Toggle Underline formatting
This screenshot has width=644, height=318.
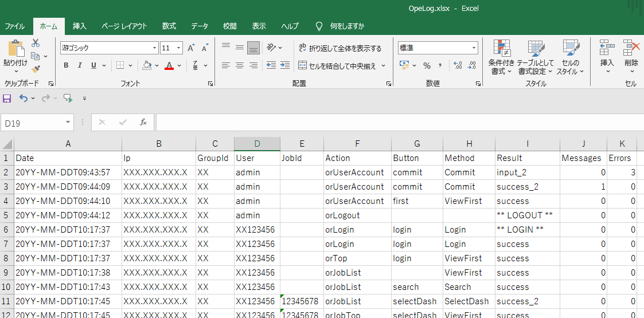pos(93,65)
